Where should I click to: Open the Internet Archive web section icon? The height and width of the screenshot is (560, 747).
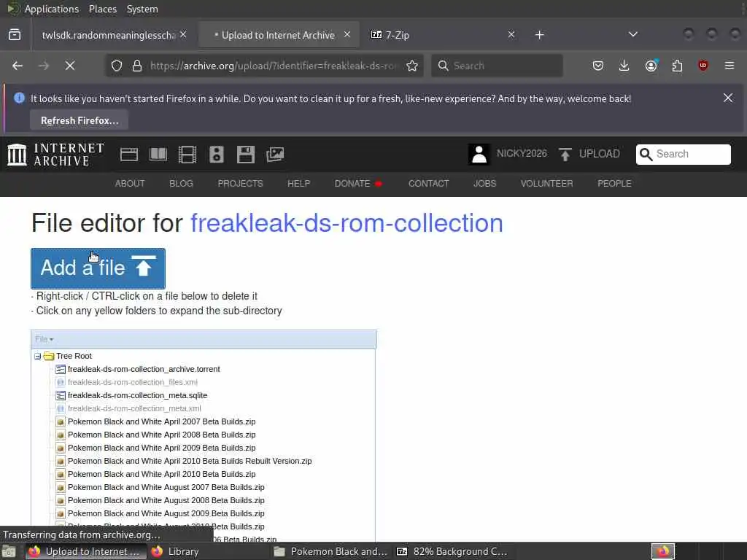click(129, 155)
